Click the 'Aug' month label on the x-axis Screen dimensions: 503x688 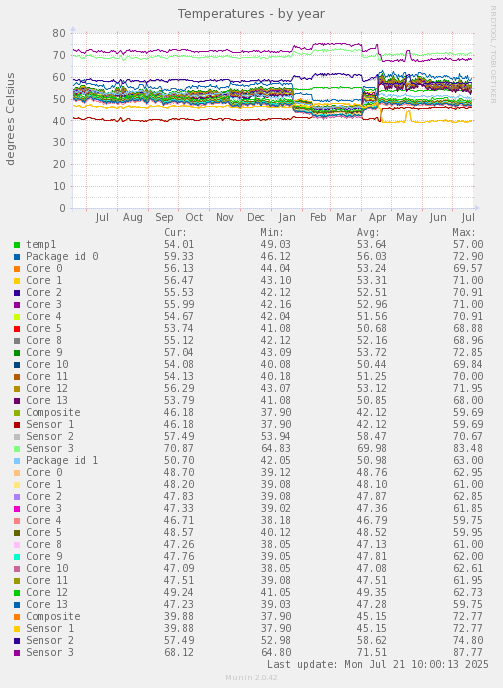pos(133,218)
